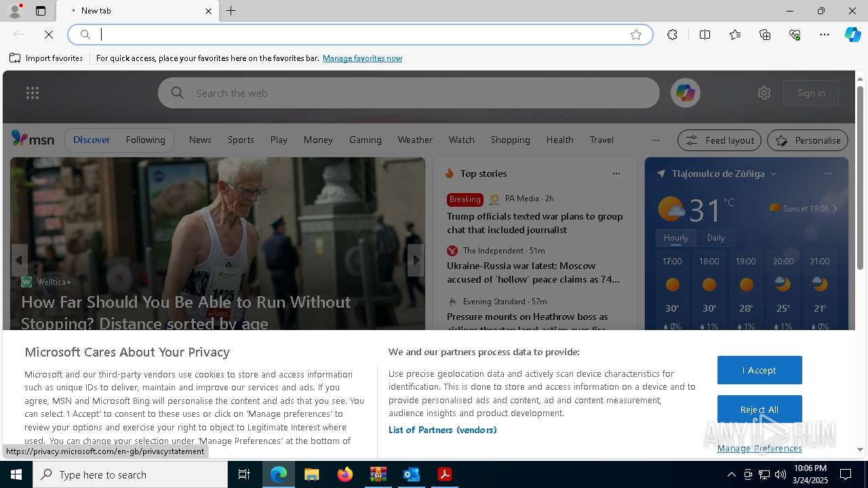Open Browser essentials heart icon
This screenshot has height=488, width=868.
[795, 35]
